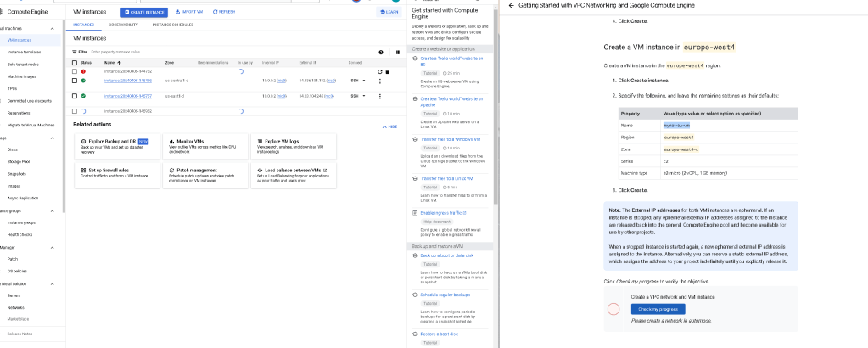This screenshot has height=348, width=868.
Task: Switch to the Instance Schedules tab
Action: [173, 25]
